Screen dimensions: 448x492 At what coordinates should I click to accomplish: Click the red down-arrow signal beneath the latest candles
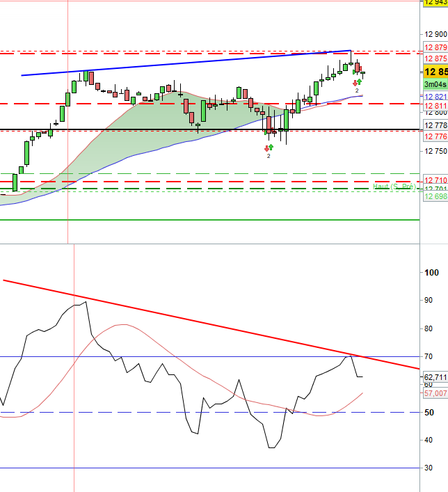pyautogui.click(x=355, y=83)
